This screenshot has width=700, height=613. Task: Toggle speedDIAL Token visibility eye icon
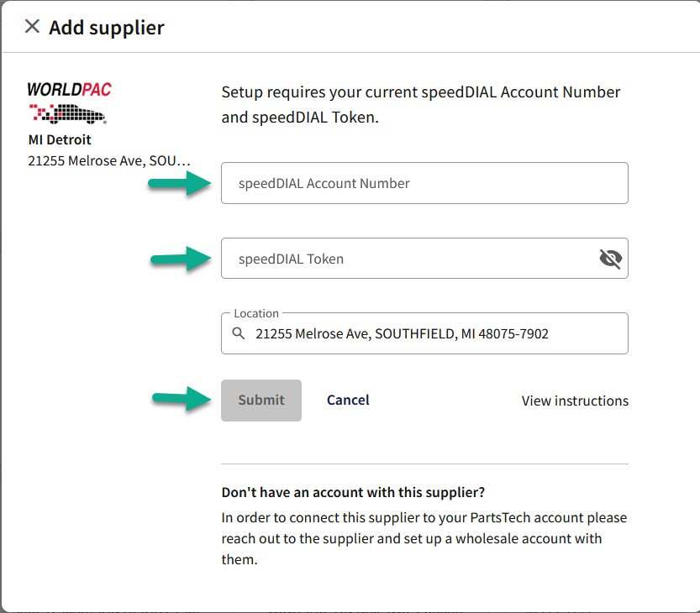610,259
